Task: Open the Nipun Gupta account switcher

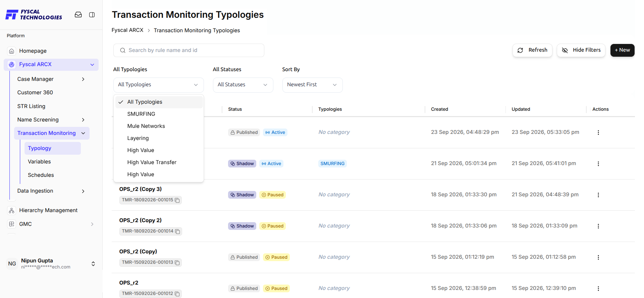Action: coord(93,264)
